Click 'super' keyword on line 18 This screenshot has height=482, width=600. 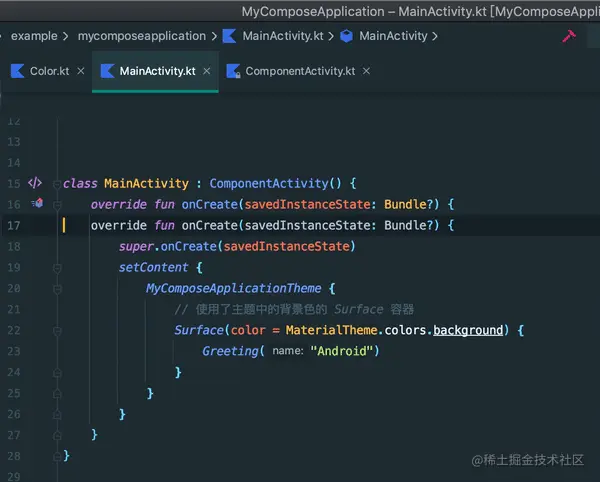[x=136, y=246]
